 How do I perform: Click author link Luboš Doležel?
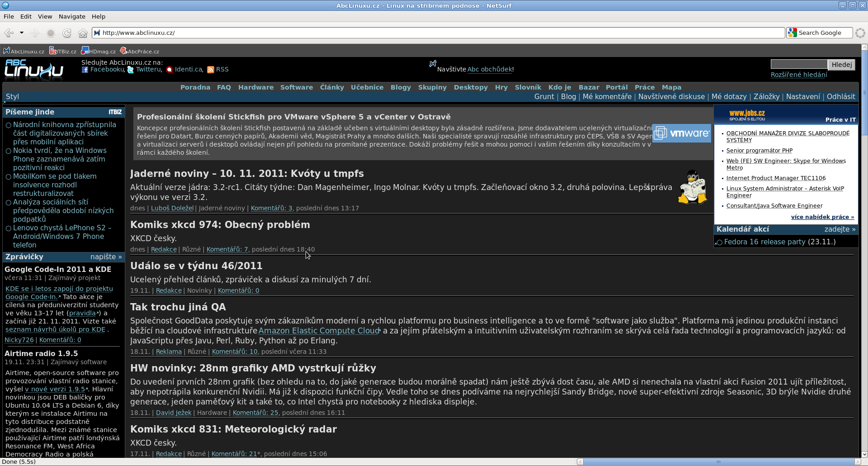[x=172, y=208]
